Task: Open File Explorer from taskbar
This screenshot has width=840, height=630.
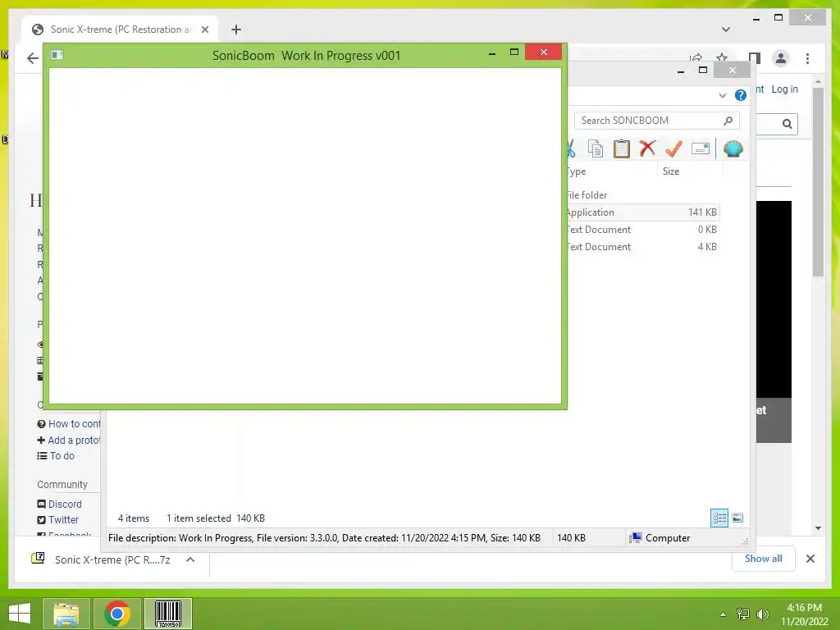Action: tap(66, 614)
